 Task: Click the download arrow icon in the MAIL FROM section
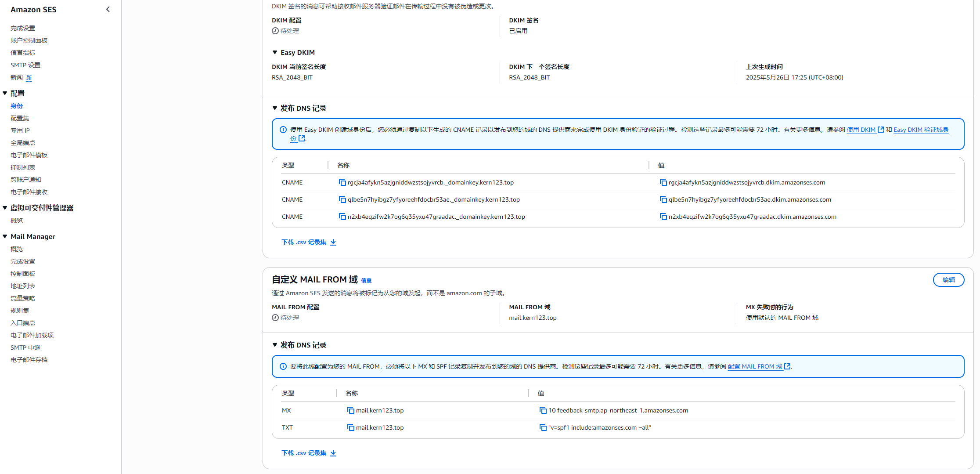coord(333,453)
